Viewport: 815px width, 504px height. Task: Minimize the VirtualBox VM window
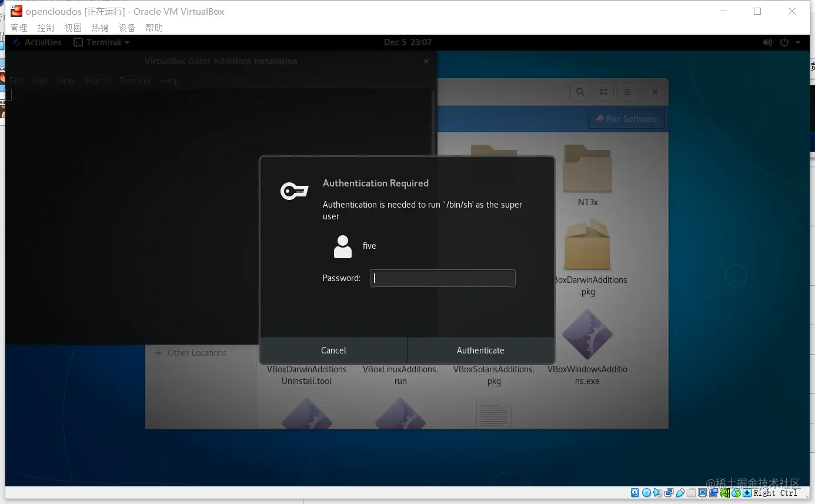723,11
